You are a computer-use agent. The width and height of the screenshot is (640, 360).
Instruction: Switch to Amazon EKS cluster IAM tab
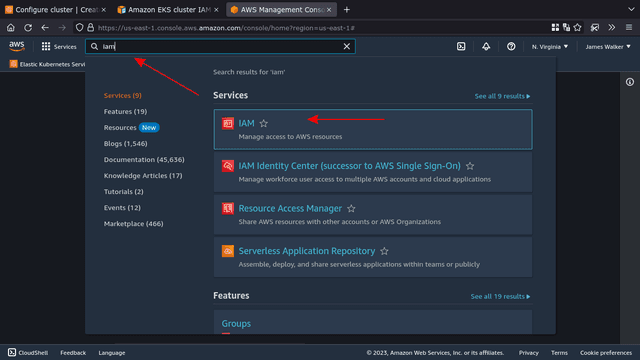point(169,9)
